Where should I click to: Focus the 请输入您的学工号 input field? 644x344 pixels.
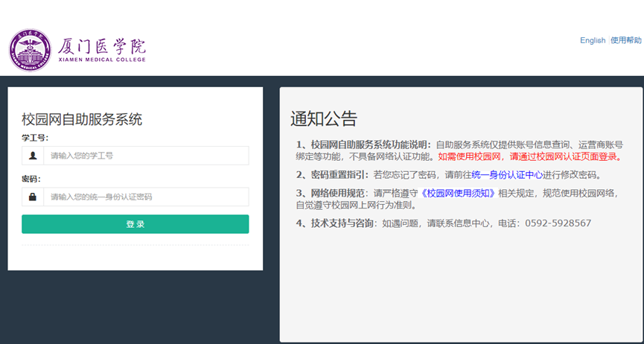(x=146, y=156)
